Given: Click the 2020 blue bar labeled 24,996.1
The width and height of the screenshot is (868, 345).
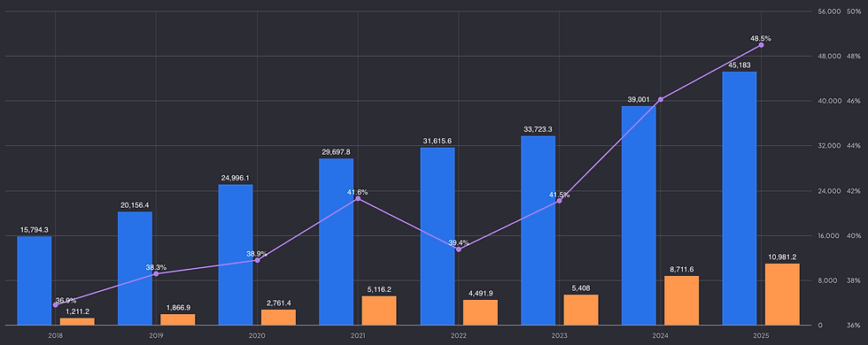Looking at the screenshot, I should (x=236, y=255).
